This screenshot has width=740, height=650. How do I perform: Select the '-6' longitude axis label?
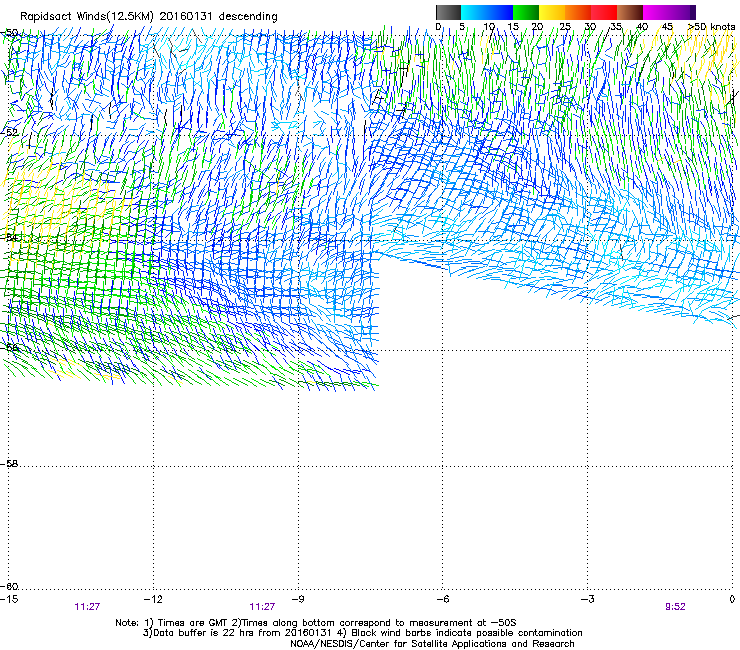pyautogui.click(x=442, y=599)
